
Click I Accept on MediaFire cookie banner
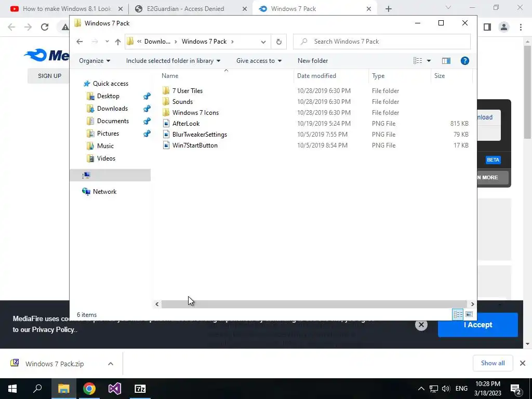point(478,325)
